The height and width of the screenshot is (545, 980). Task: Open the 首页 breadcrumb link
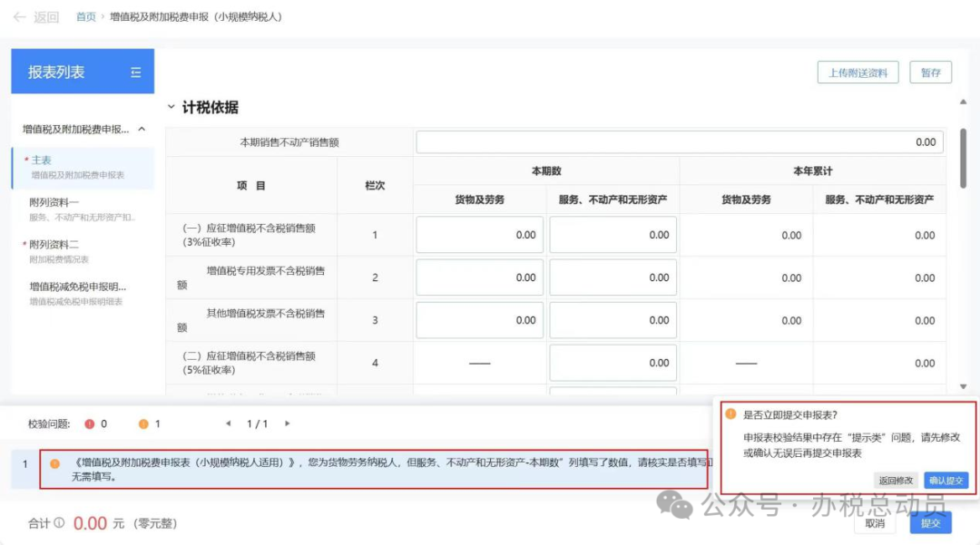pyautogui.click(x=84, y=16)
